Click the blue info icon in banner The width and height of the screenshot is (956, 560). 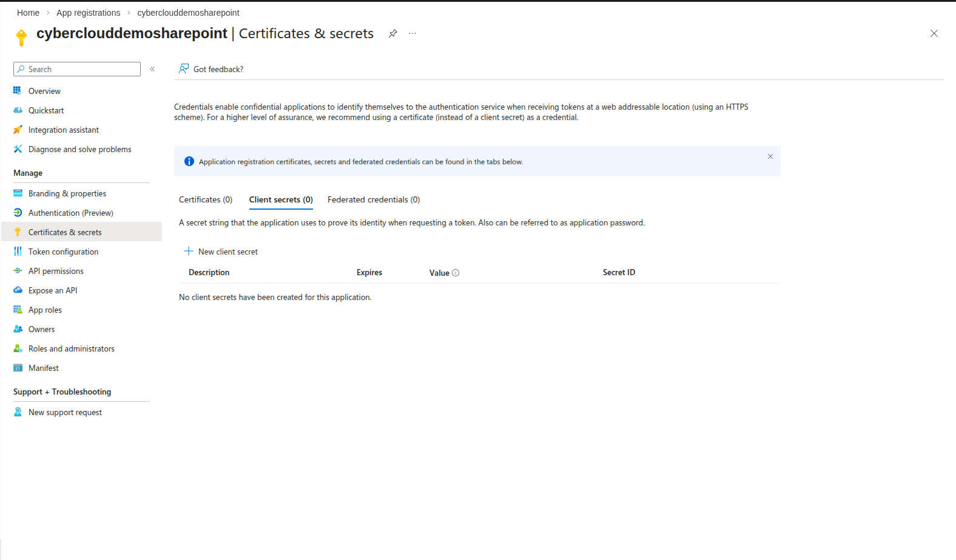coord(189,161)
